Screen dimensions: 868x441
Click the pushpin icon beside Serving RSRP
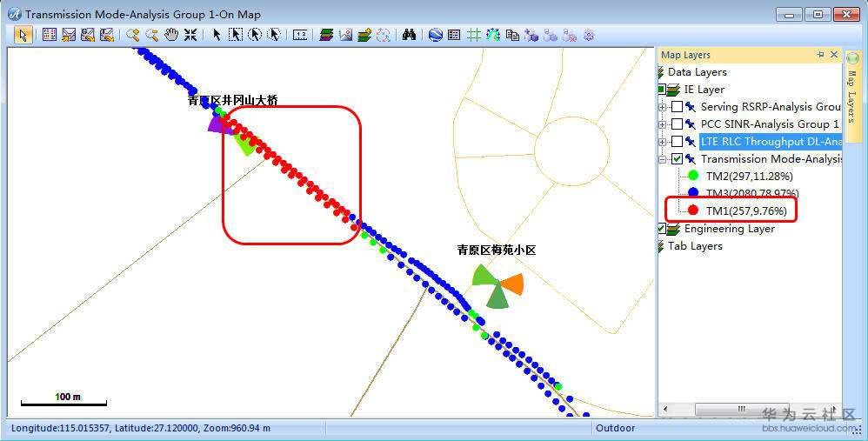[x=691, y=107]
